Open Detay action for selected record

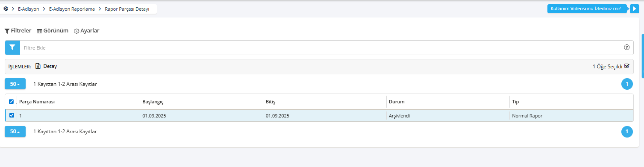click(x=46, y=66)
